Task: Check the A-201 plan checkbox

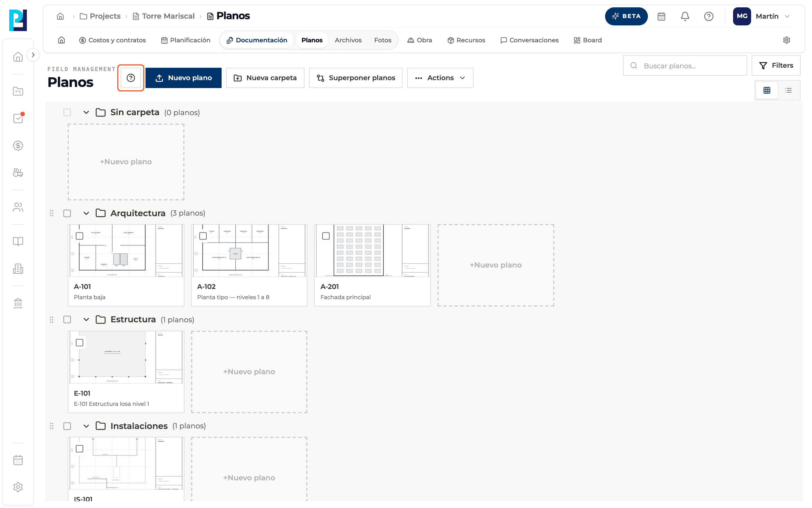Action: tap(326, 236)
